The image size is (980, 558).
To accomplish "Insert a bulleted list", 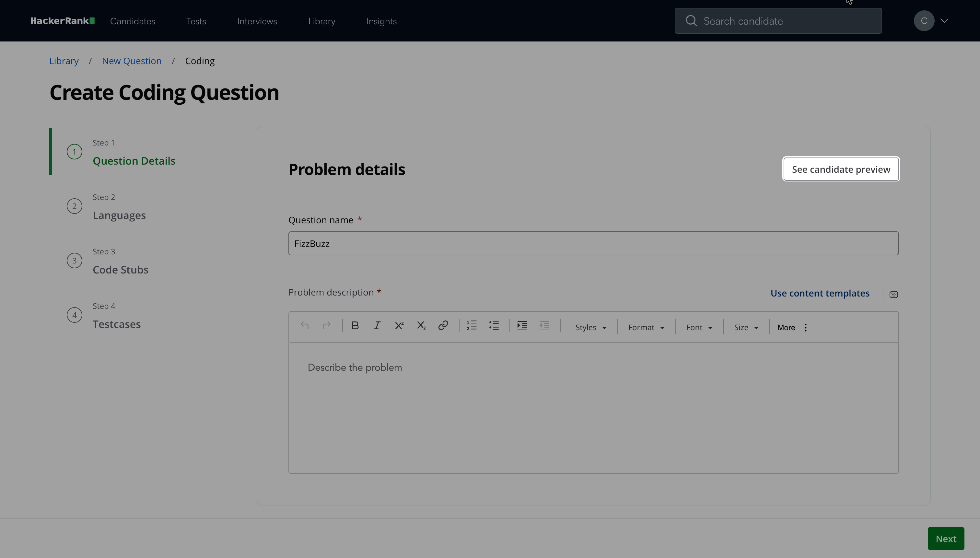I will tap(494, 326).
